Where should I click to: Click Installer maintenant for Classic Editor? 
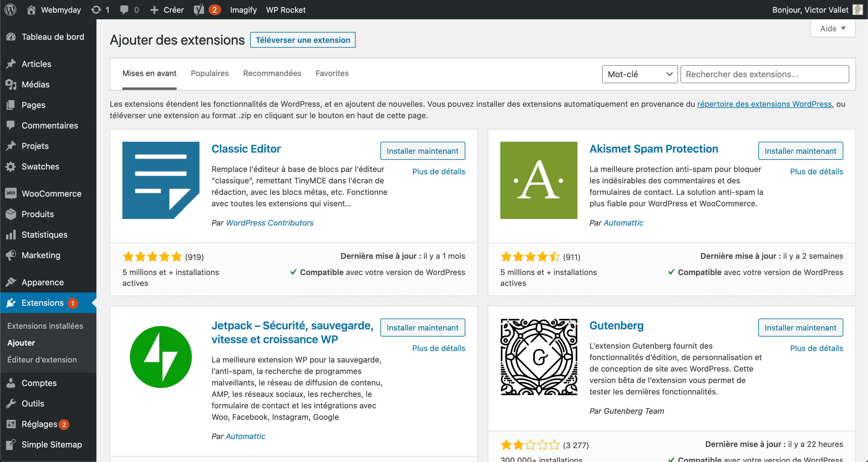point(423,150)
